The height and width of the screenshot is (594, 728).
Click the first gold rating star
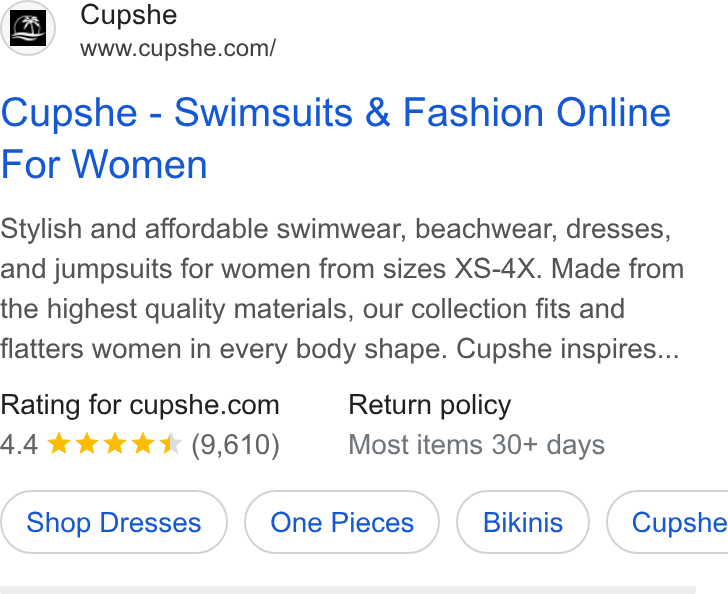pyautogui.click(x=59, y=444)
